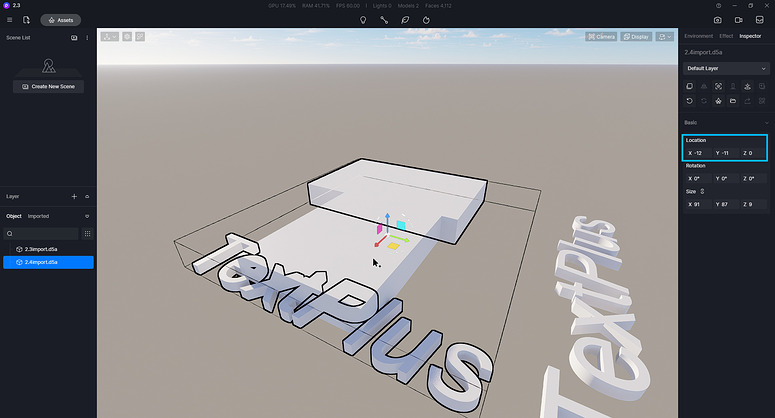Edit the Location X value

tap(697, 153)
